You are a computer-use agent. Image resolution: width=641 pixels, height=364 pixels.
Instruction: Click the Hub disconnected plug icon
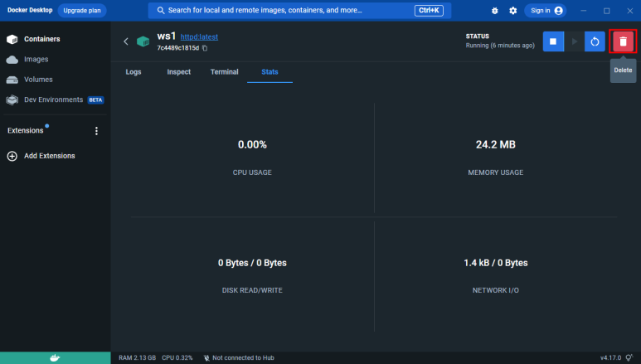[x=206, y=358]
